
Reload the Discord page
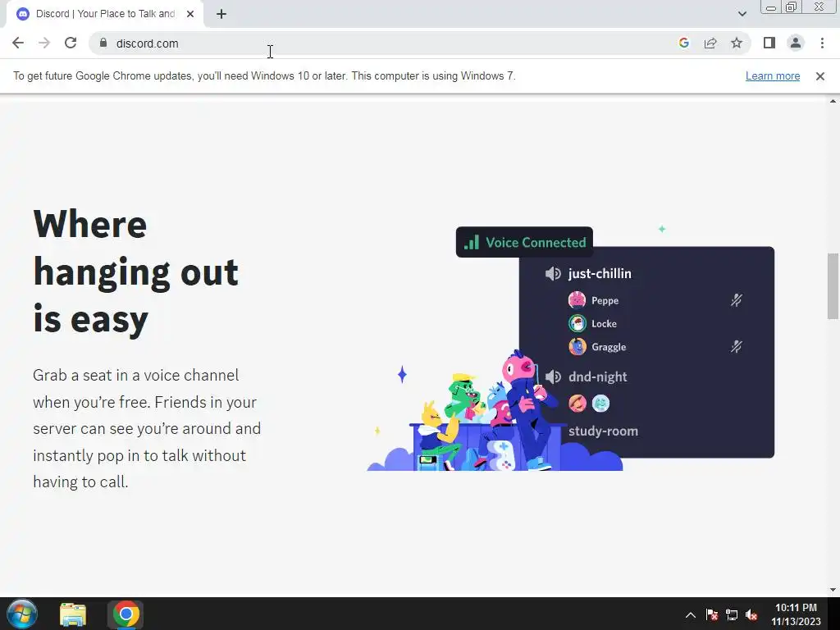pyautogui.click(x=71, y=43)
